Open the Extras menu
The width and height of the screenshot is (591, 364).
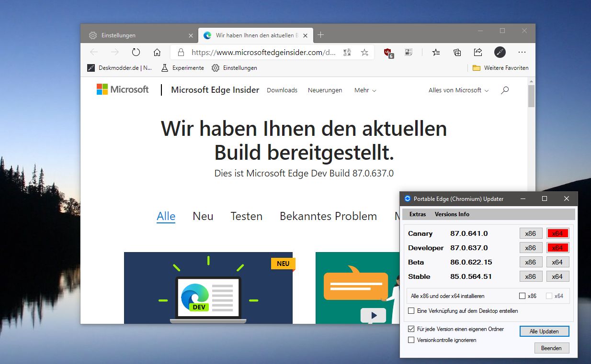pyautogui.click(x=418, y=214)
